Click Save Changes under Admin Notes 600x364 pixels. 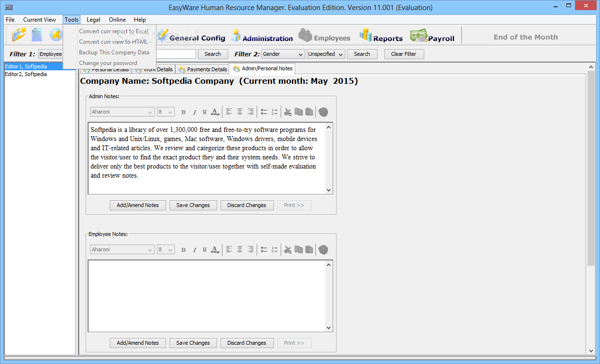click(x=193, y=205)
